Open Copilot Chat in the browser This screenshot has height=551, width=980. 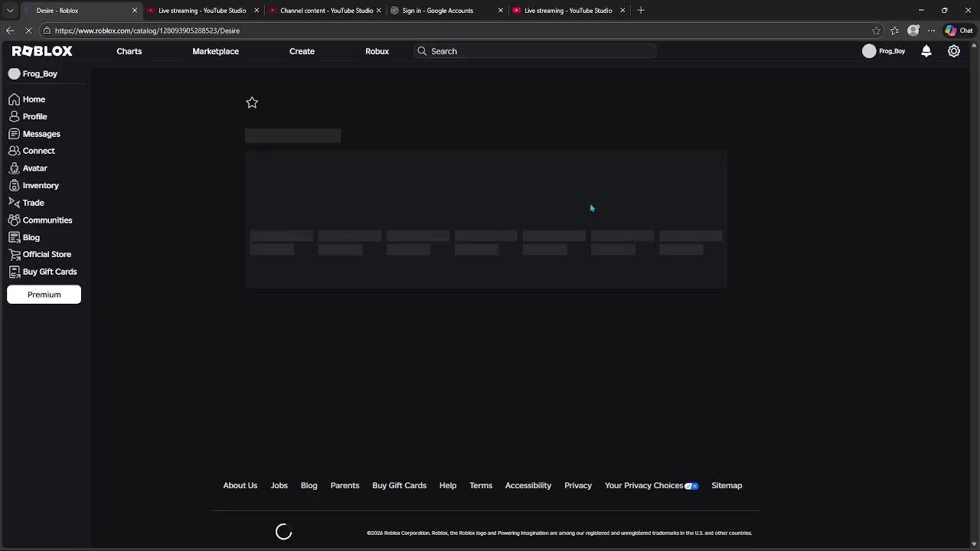[959, 31]
